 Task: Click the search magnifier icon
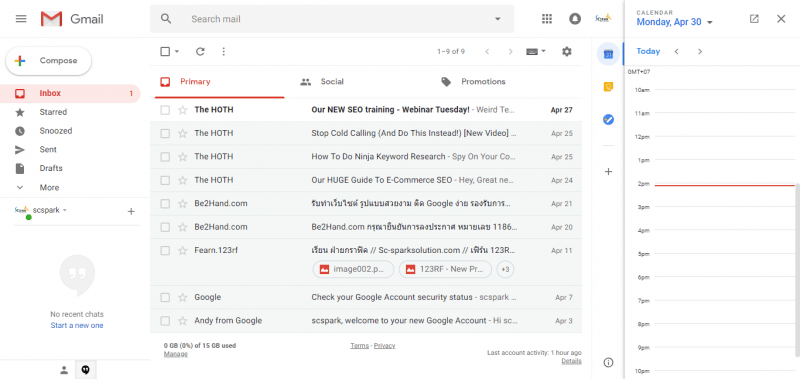(x=166, y=19)
